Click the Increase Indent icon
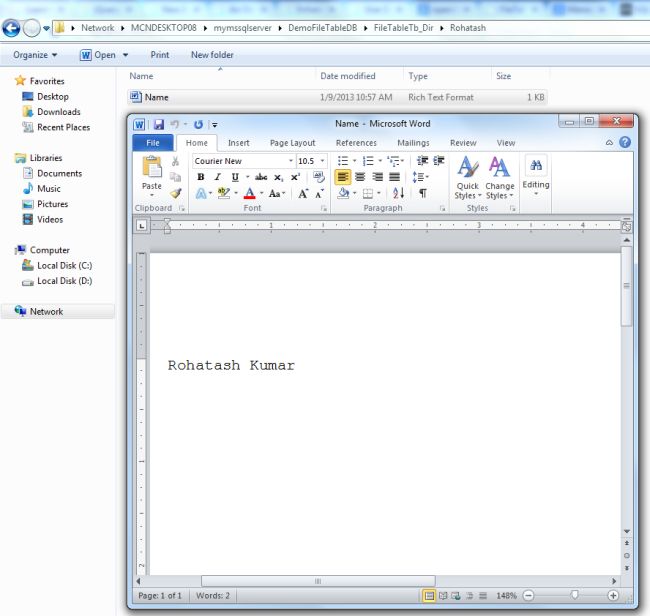The image size is (650, 616). click(x=439, y=161)
